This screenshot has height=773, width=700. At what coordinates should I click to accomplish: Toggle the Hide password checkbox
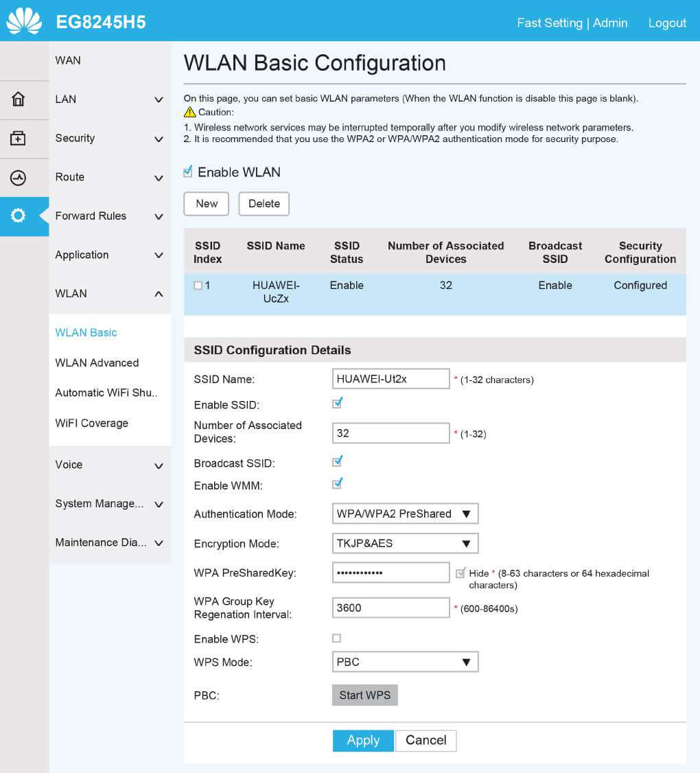460,573
